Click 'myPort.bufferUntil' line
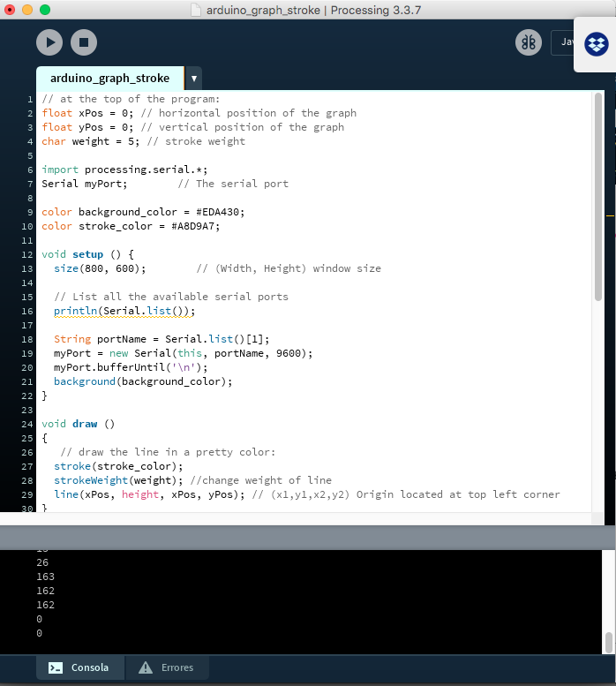This screenshot has height=686, width=616. click(131, 367)
